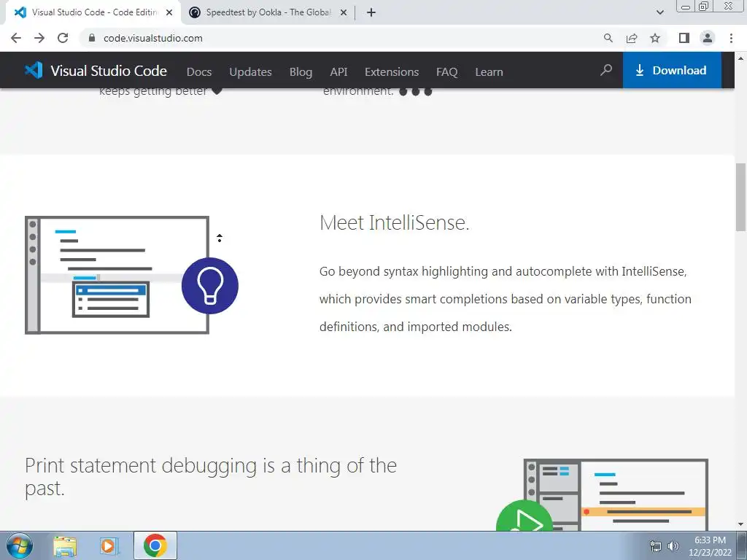Image resolution: width=747 pixels, height=560 pixels.
Task: Click the Print statement debugging heading
Action: tap(211, 476)
